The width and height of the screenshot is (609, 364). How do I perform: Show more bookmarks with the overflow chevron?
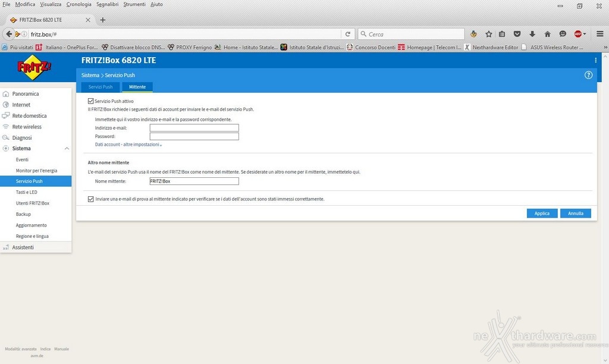[x=605, y=48]
